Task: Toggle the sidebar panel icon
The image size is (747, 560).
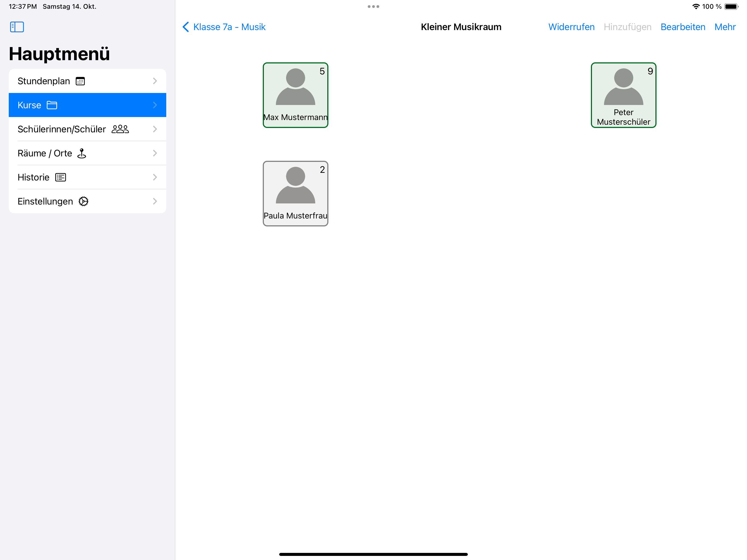Action: click(17, 27)
